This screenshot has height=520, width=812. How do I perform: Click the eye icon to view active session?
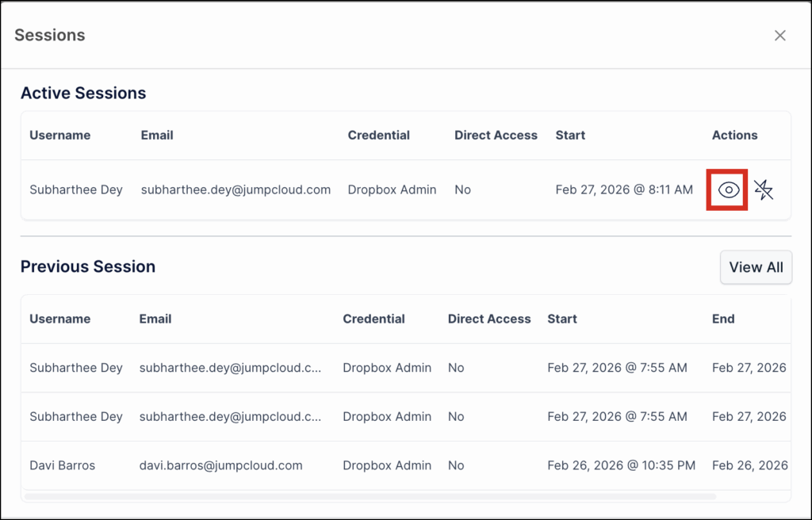click(728, 190)
